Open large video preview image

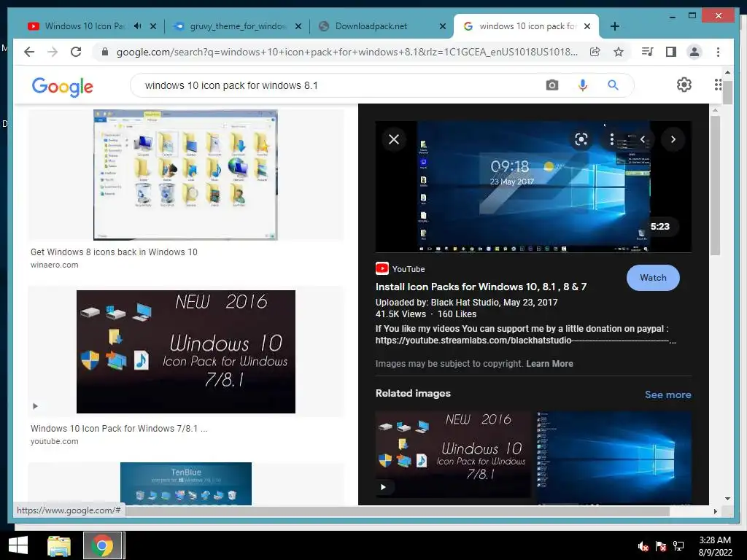pyautogui.click(x=533, y=187)
